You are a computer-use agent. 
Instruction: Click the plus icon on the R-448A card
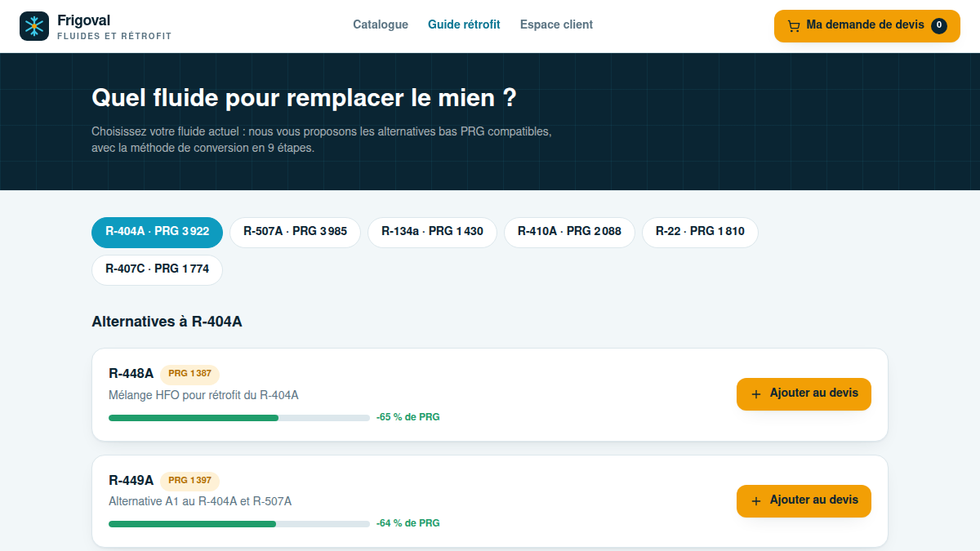click(756, 394)
